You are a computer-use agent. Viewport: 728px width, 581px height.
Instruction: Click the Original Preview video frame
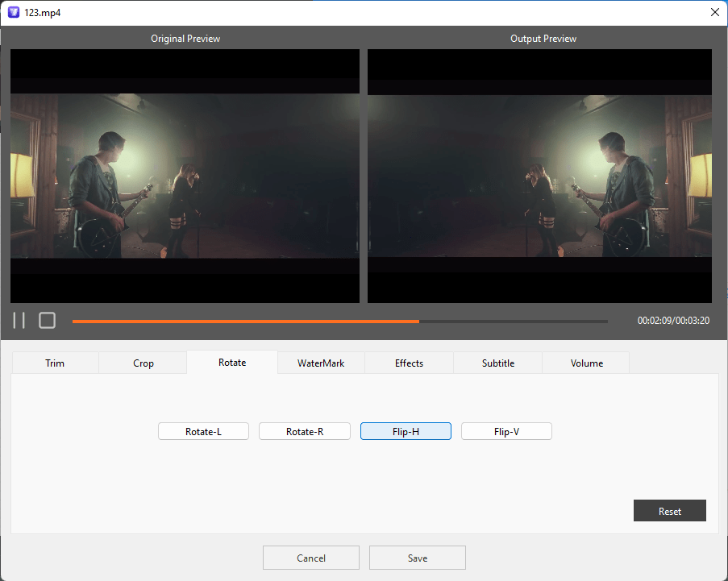point(185,176)
